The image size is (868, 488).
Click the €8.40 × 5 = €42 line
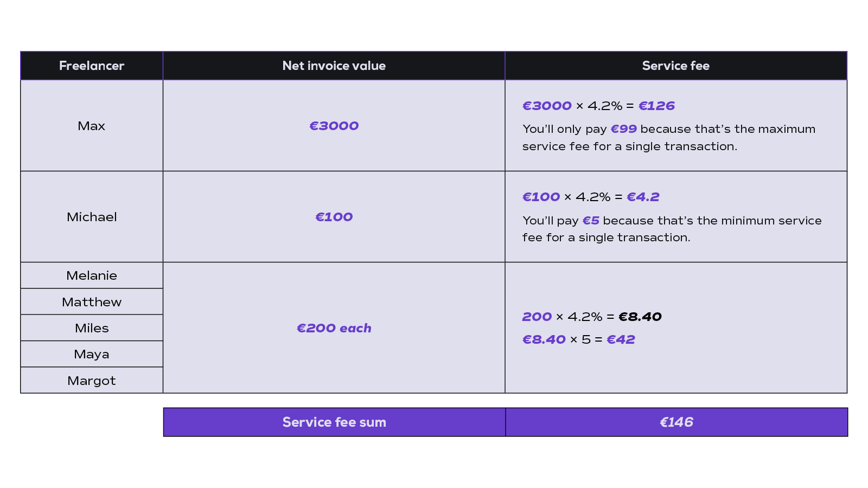(x=578, y=339)
